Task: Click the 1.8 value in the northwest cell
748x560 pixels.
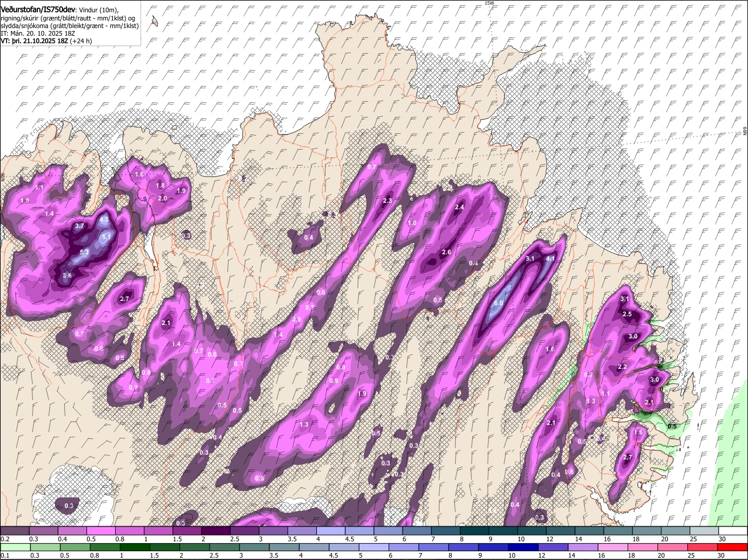Action: pyautogui.click(x=160, y=186)
